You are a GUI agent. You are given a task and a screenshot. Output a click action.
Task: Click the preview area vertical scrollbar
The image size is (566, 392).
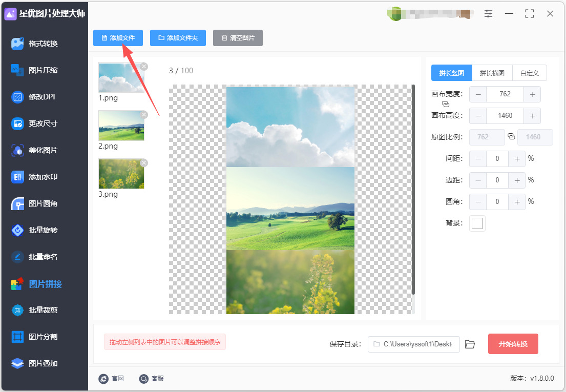pyautogui.click(x=413, y=190)
